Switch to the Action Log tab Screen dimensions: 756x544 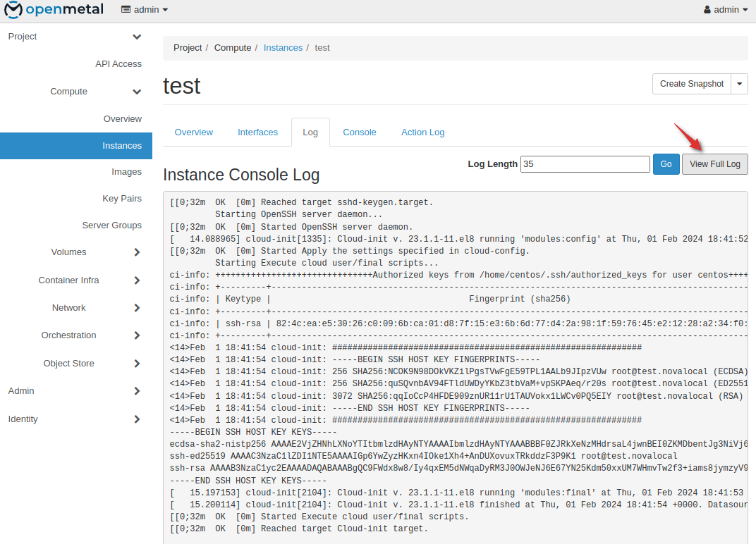point(422,132)
